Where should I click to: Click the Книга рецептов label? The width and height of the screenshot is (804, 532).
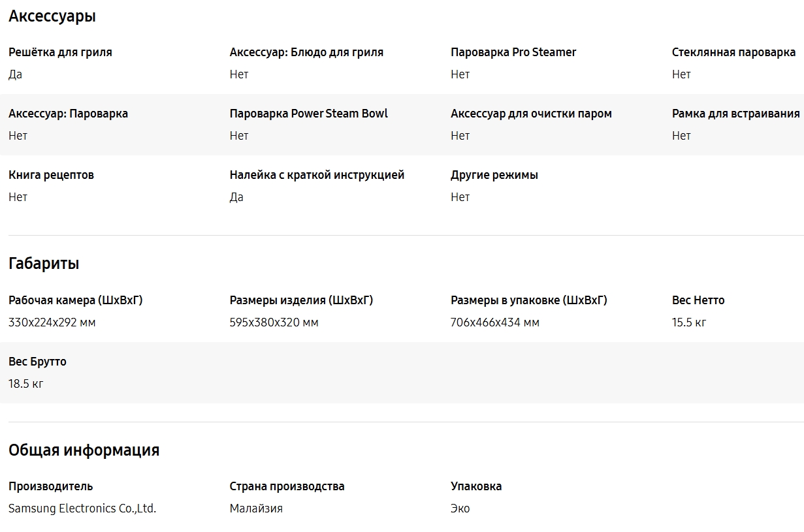point(51,175)
